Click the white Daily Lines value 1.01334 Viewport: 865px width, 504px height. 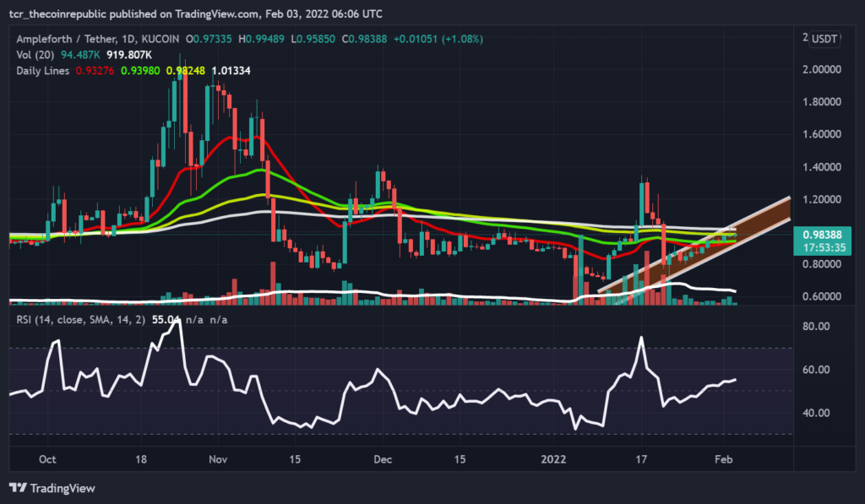coord(231,71)
